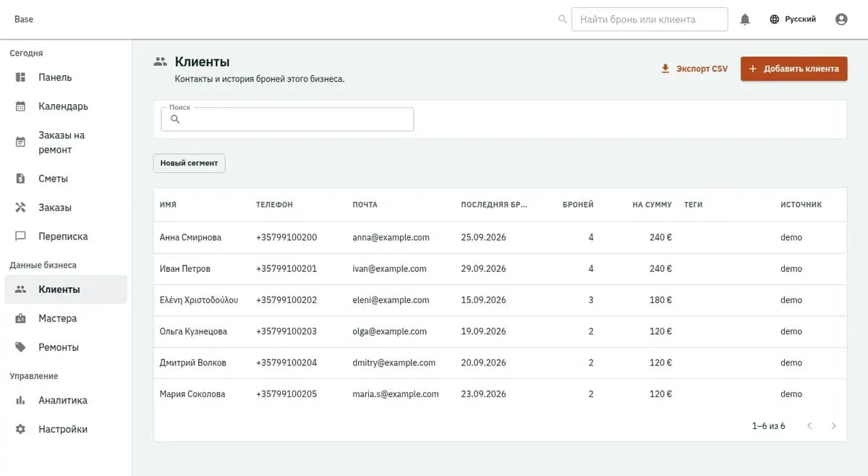Open the Анна Смирнова client row
Screen dimensions: 868x476
pos(500,237)
